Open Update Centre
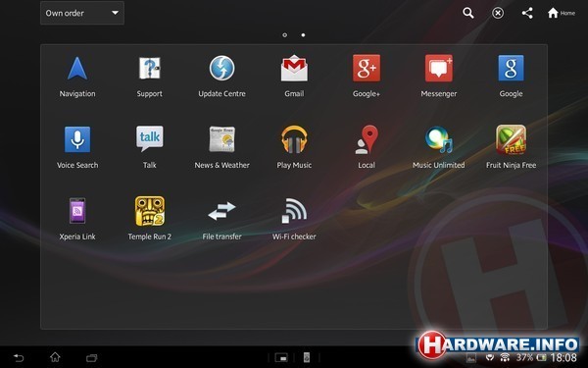The width and height of the screenshot is (588, 368). 222,77
